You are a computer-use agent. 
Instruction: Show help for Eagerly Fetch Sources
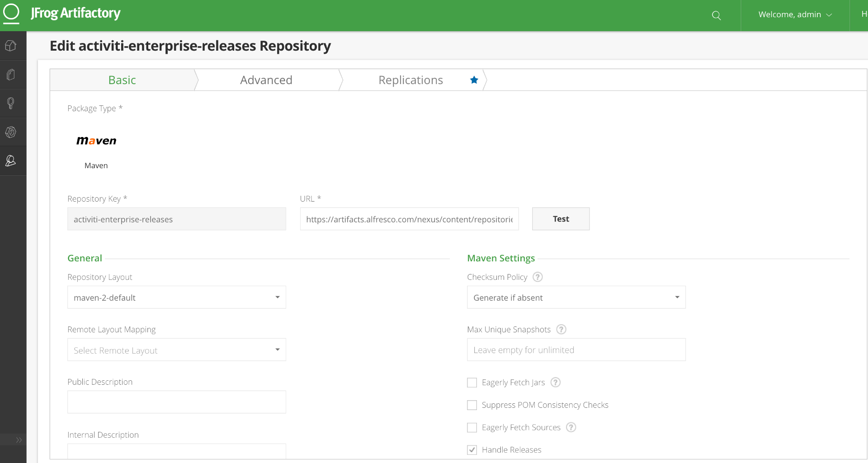coord(571,427)
